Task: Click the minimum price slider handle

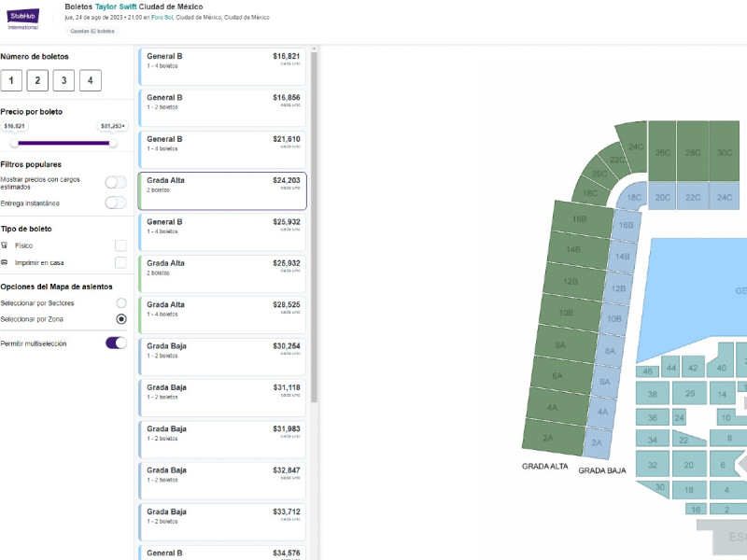Action: (x=14, y=143)
